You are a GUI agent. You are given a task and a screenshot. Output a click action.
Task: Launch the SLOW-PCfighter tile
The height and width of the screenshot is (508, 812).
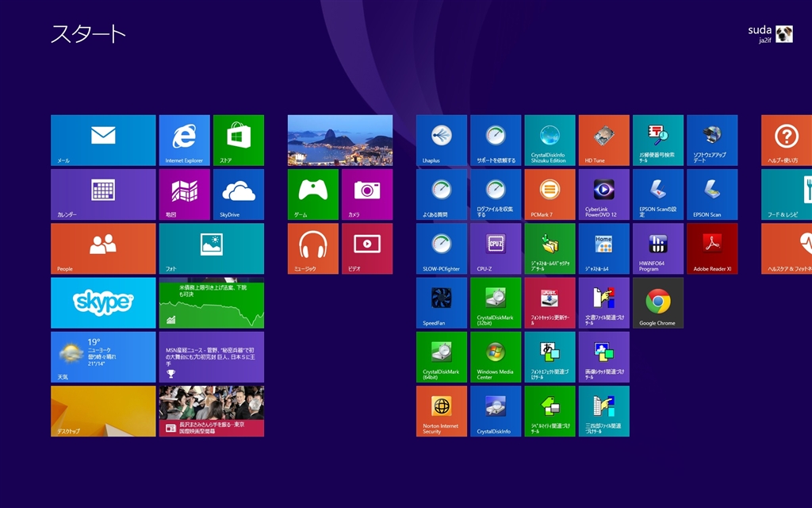(442, 248)
